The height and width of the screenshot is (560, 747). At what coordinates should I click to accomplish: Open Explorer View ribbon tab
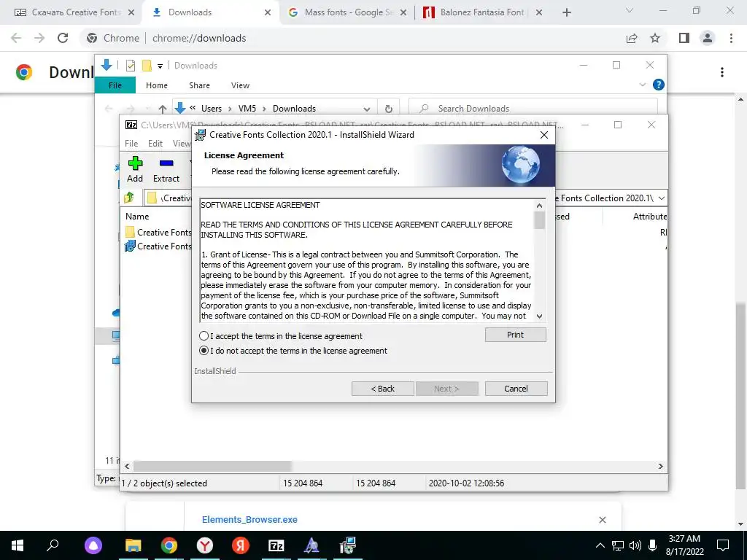pyautogui.click(x=240, y=85)
